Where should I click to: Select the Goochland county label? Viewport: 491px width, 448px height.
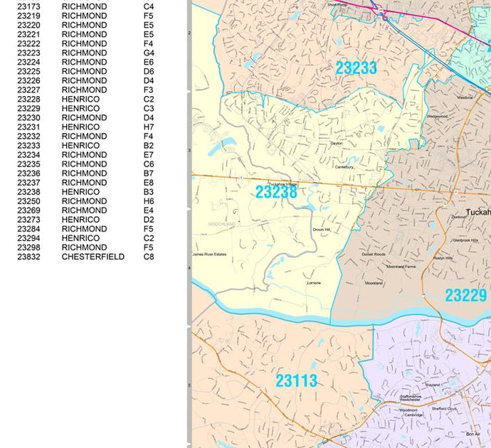pos(221,225)
